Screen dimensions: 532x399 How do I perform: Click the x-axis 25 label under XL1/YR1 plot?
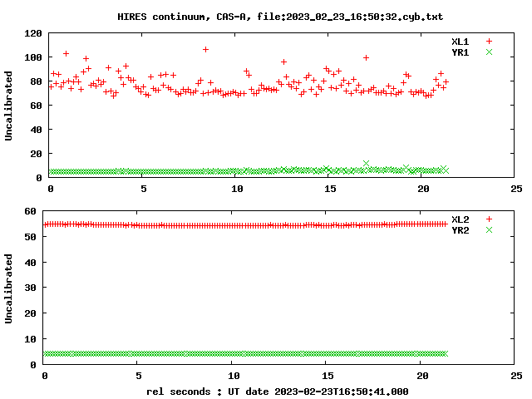coord(516,189)
